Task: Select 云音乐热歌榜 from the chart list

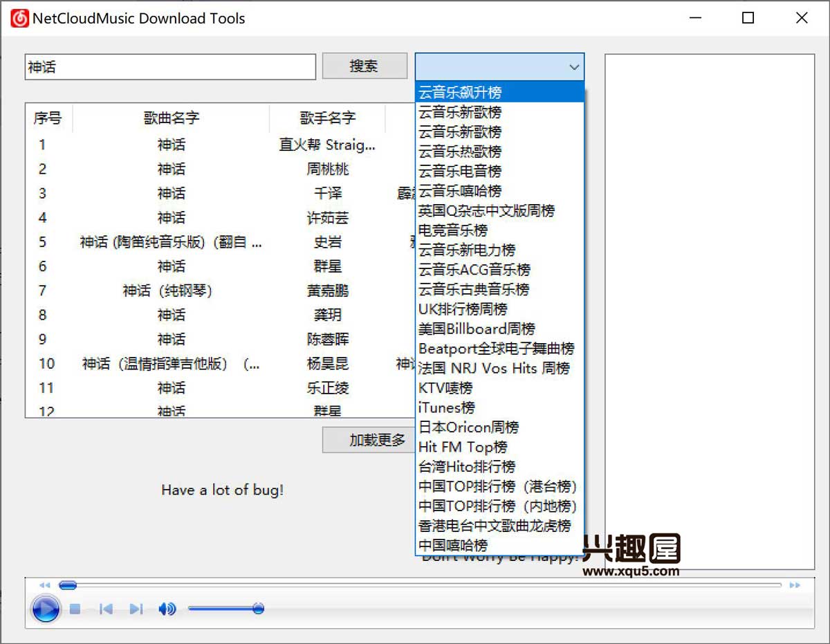Action: (500, 151)
